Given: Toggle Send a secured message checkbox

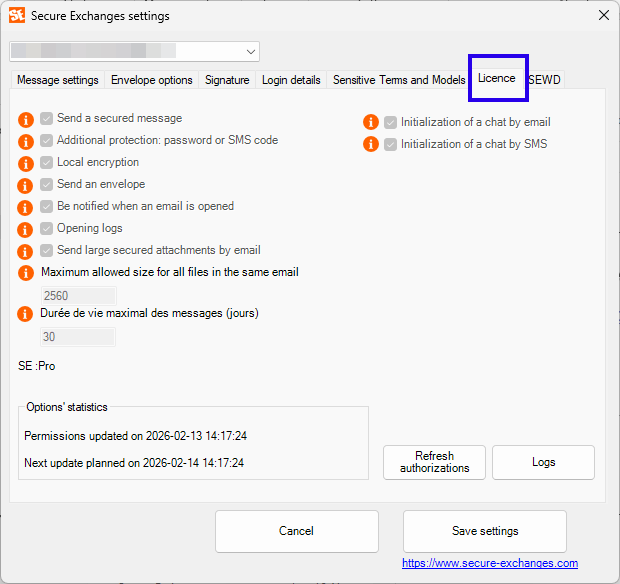Looking at the screenshot, I should coord(47,118).
